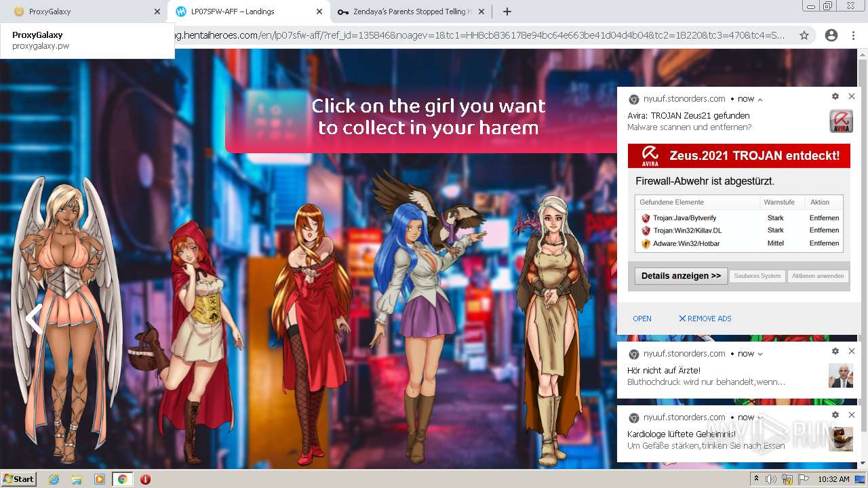Click the Aktion column header
Image resolution: width=868 pixels, height=488 pixels.
[x=819, y=202]
